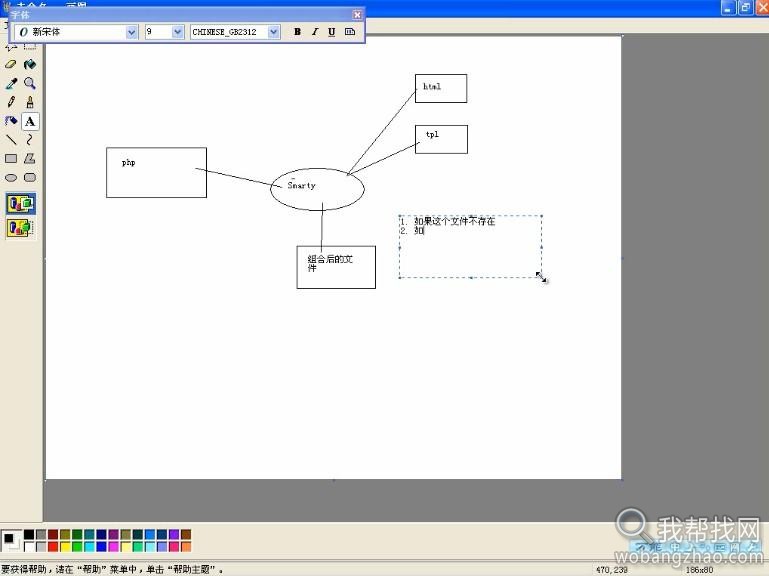Pick the black color swatch

coord(29,534)
